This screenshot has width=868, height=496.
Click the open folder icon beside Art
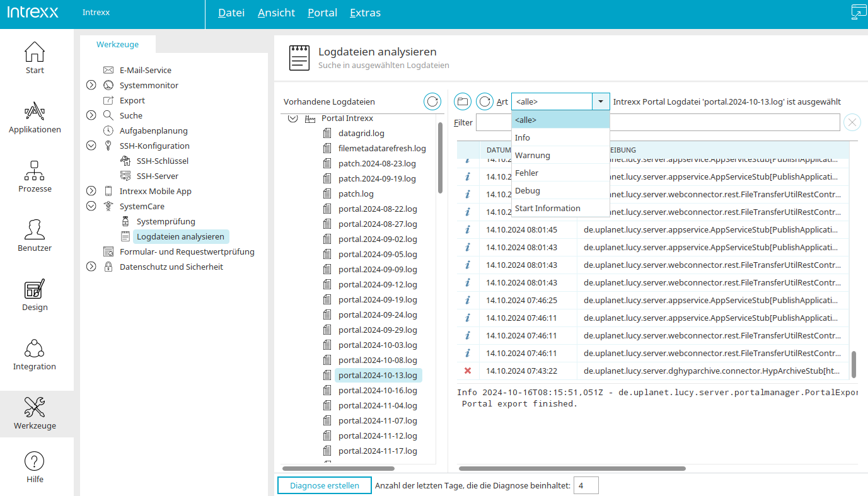pos(463,101)
